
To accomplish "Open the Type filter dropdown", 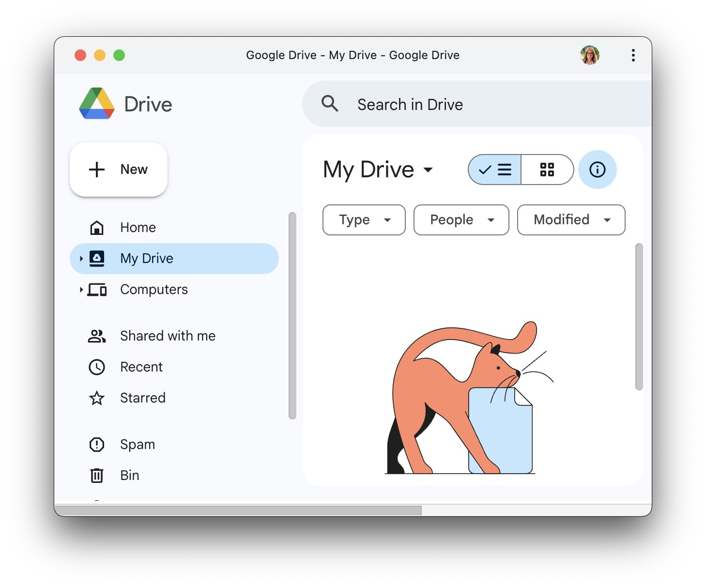I will pos(364,220).
